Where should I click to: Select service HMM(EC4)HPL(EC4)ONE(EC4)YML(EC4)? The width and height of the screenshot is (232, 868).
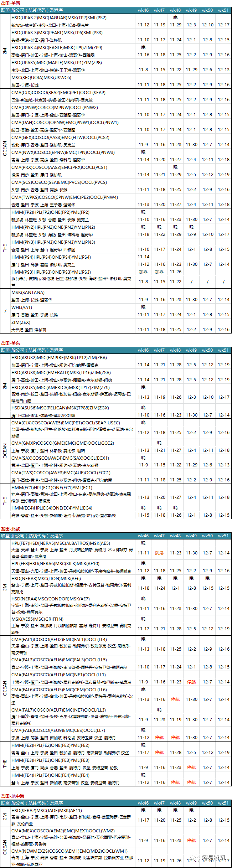[x=52, y=508]
